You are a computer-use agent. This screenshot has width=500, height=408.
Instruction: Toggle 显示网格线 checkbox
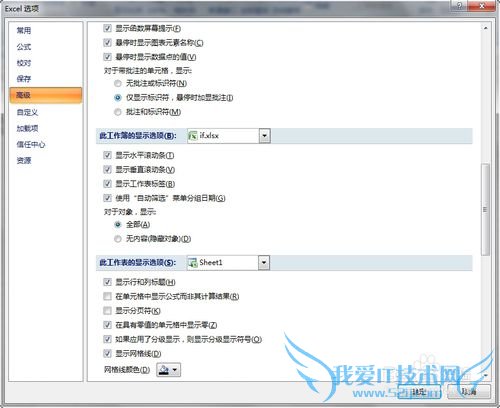(107, 354)
